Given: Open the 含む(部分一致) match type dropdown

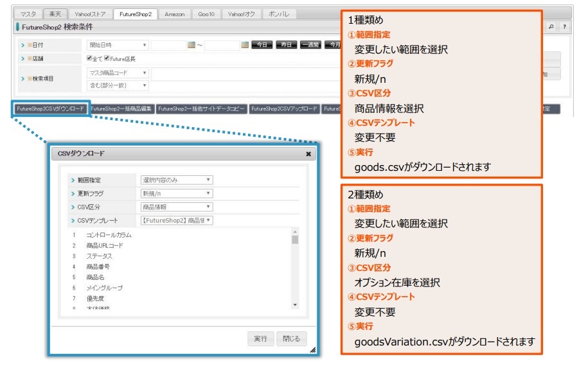Looking at the screenshot, I should click(x=118, y=85).
